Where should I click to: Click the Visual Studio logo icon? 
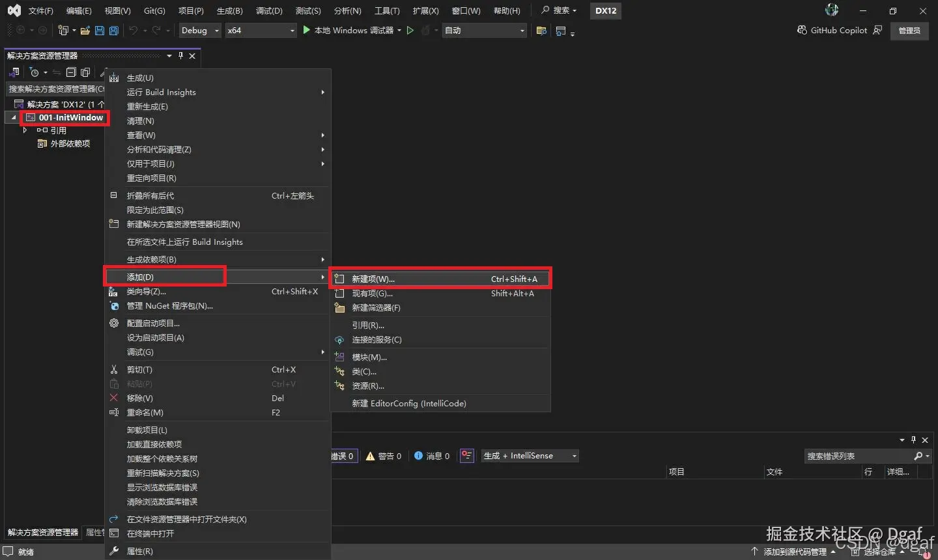(14, 10)
